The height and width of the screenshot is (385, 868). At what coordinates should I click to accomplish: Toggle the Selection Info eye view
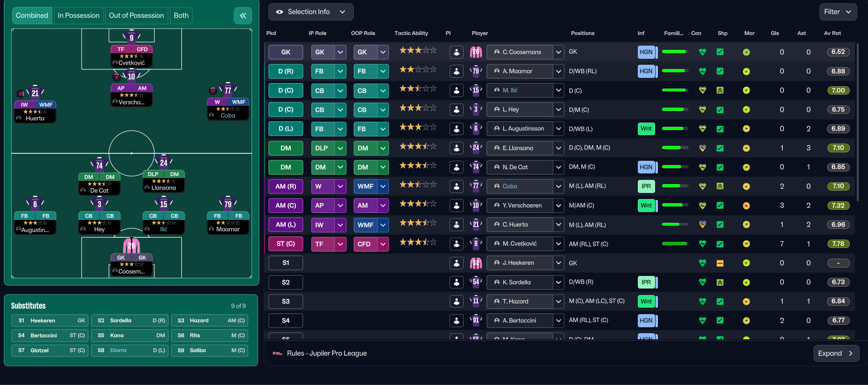pyautogui.click(x=280, y=12)
